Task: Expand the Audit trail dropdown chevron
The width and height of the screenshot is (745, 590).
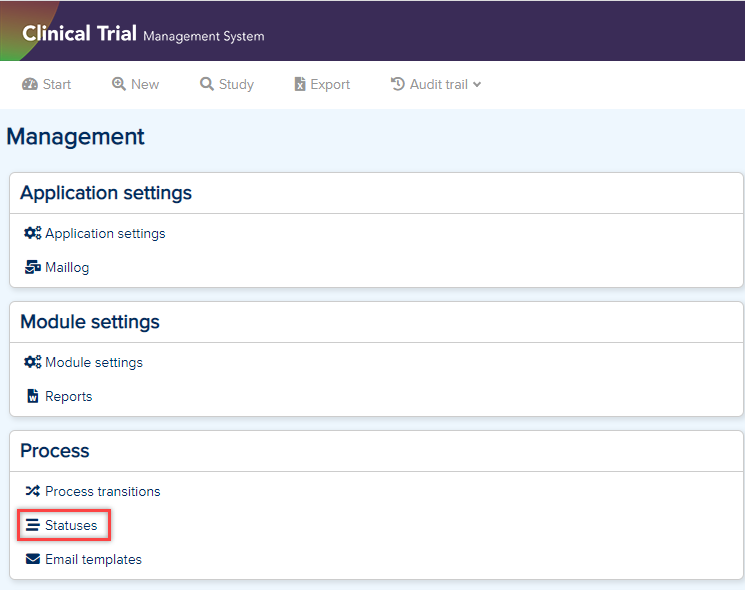Action: (477, 85)
